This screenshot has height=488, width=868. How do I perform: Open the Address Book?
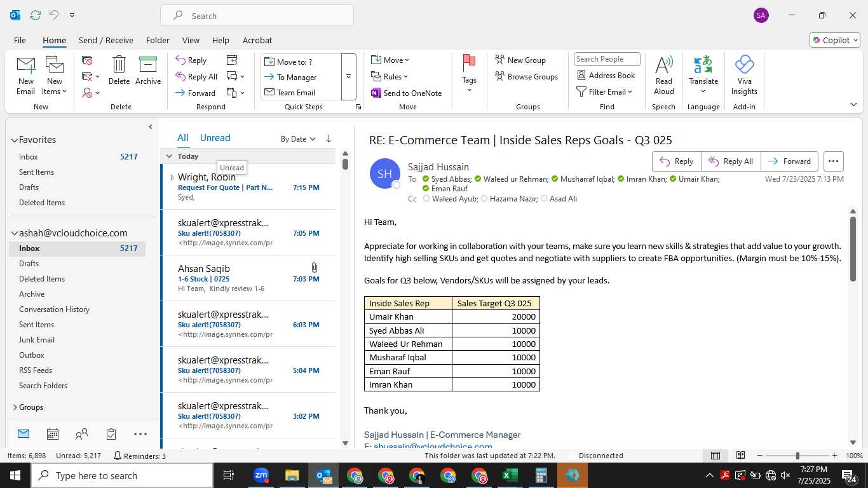click(606, 75)
